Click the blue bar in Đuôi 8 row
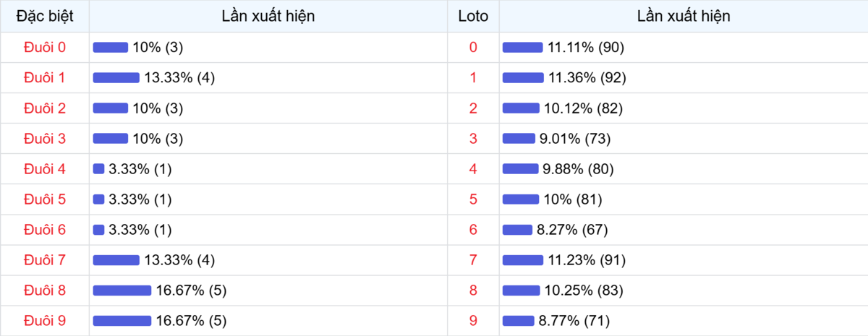This screenshot has width=868, height=336. pos(122,290)
